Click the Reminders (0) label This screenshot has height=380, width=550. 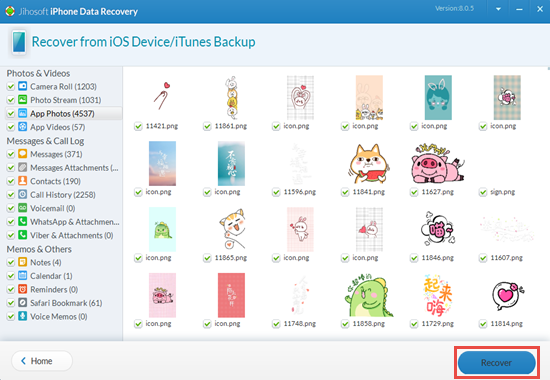(54, 289)
